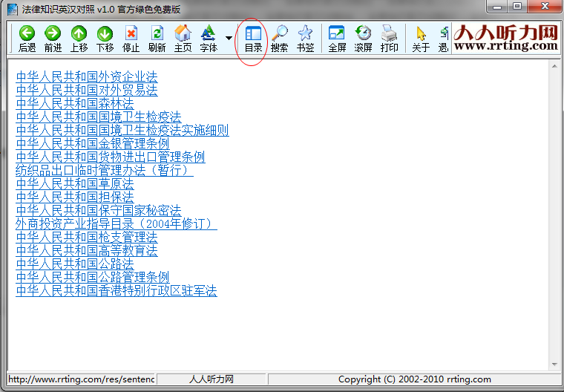Open link 中华人民共和国公路管理条例
Screen dimensions: 564x392
pos(93,277)
